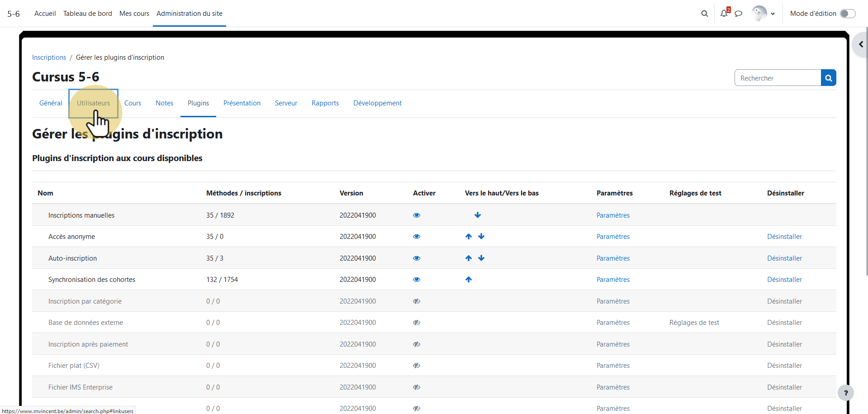This screenshot has width=868, height=414.
Task: Open Paramètres for Base de données externe
Action: 613,323
